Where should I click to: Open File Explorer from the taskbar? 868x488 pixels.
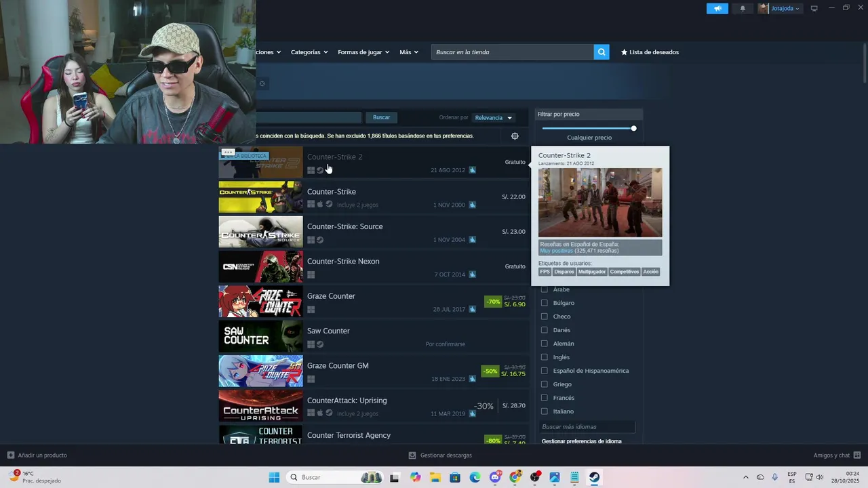(x=435, y=477)
